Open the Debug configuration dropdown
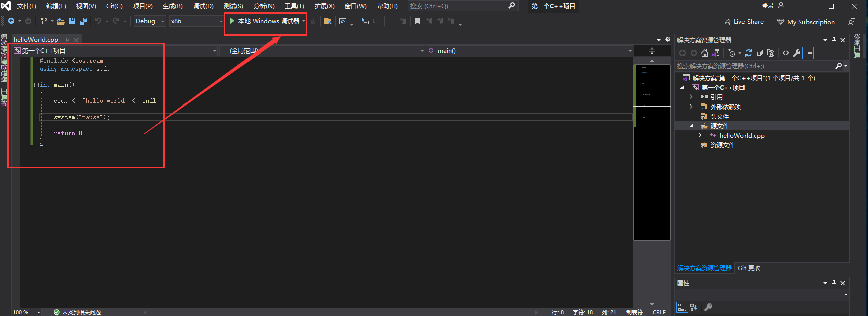This screenshot has width=868, height=316. pyautogui.click(x=150, y=21)
